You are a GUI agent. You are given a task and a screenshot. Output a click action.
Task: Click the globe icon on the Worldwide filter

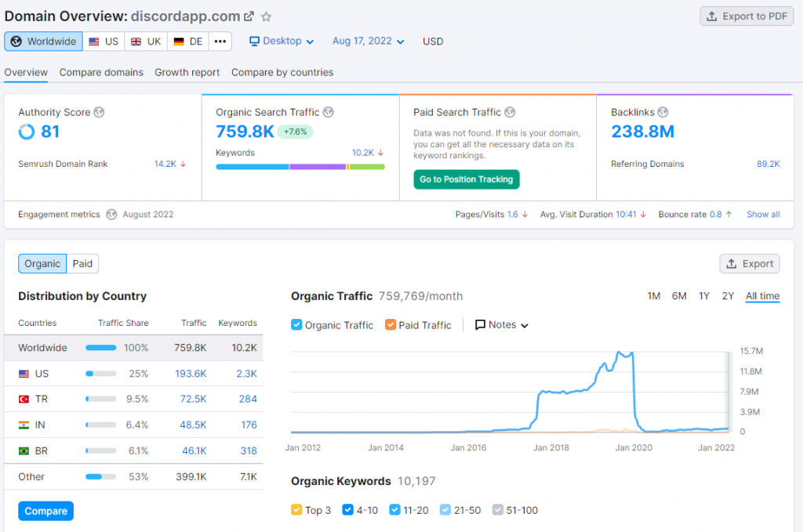(x=17, y=41)
